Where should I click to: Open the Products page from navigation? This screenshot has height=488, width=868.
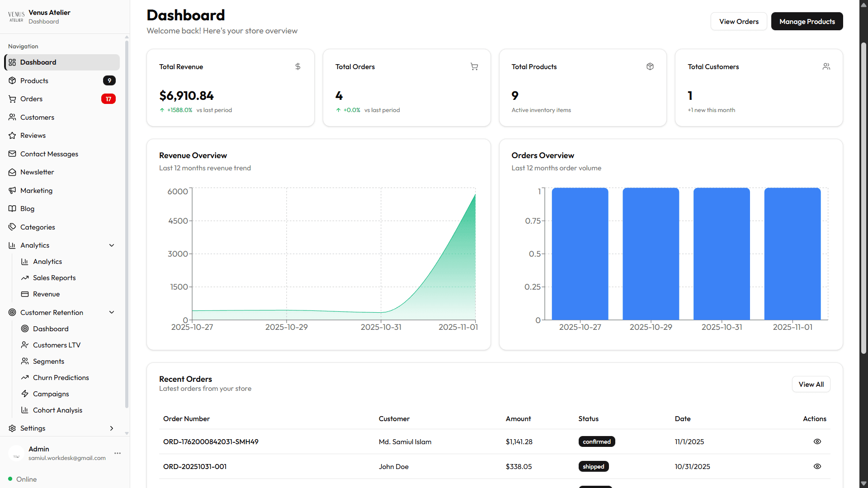[x=34, y=80]
